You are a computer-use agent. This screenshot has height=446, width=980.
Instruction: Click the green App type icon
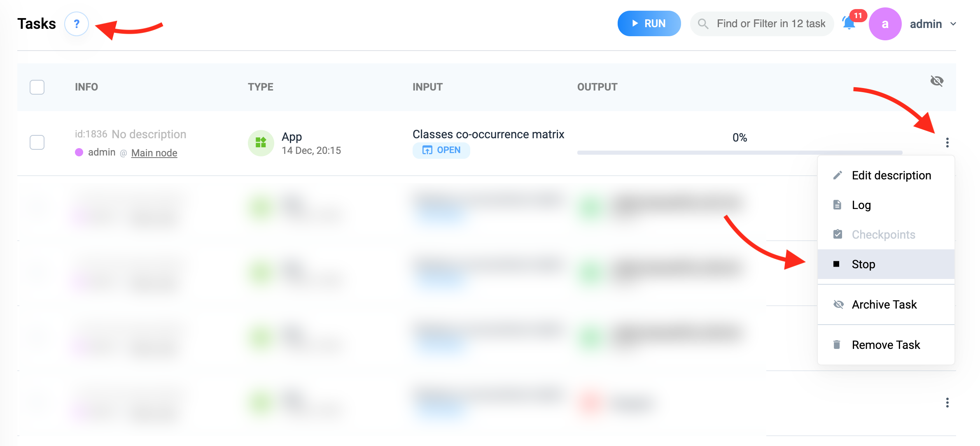261,143
